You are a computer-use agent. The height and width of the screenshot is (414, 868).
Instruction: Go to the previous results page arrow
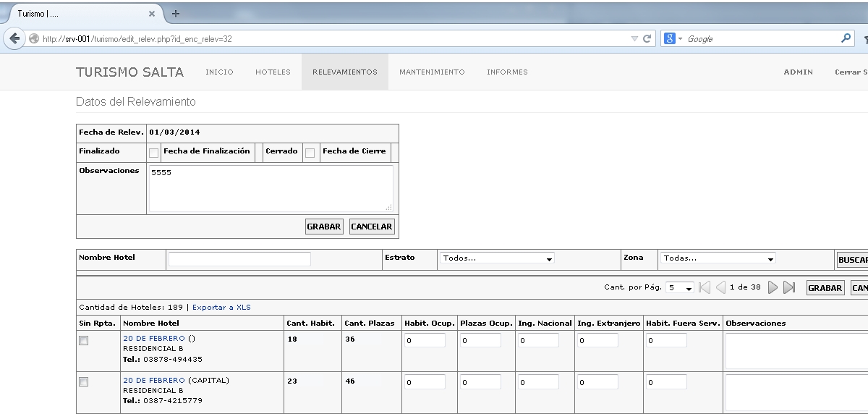click(x=720, y=287)
